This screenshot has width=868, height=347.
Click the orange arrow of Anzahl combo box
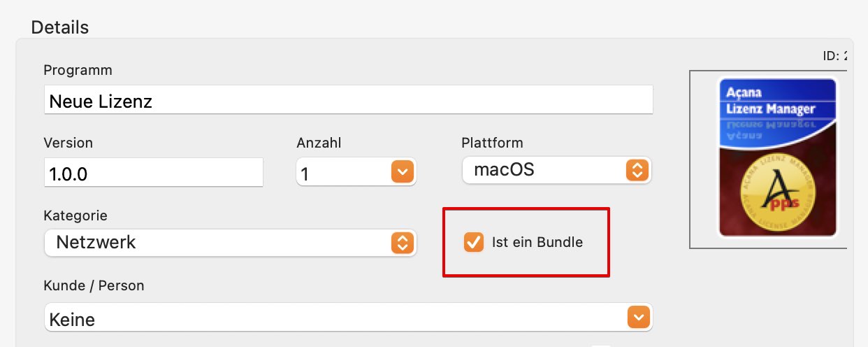403,171
